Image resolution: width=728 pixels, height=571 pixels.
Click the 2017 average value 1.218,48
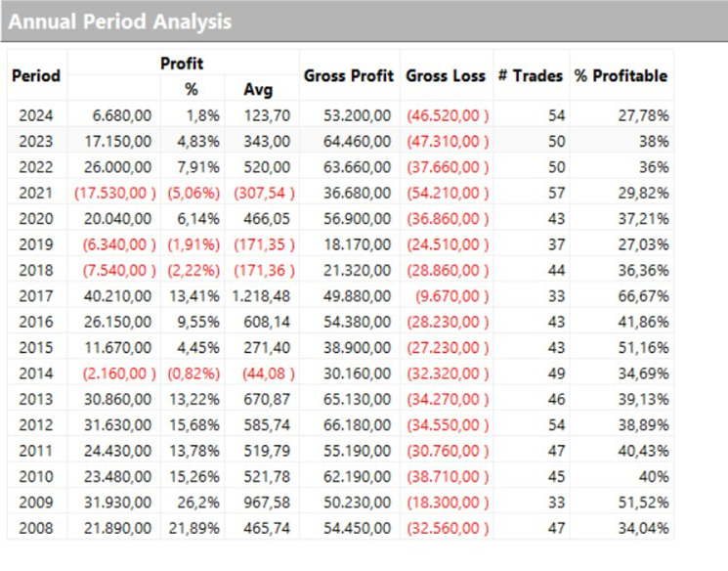click(x=261, y=294)
